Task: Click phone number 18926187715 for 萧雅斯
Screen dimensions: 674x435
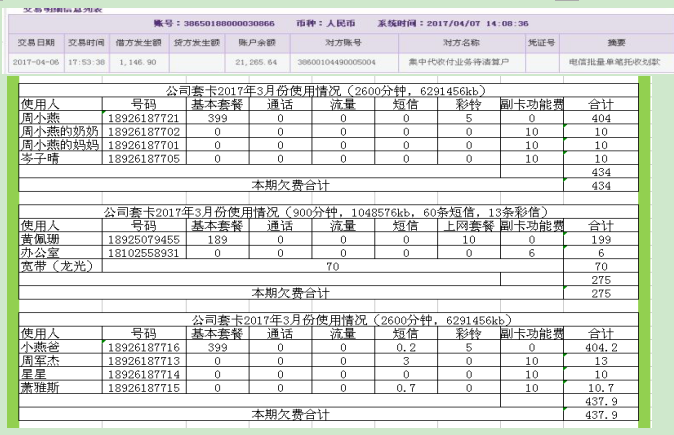Action: point(143,387)
